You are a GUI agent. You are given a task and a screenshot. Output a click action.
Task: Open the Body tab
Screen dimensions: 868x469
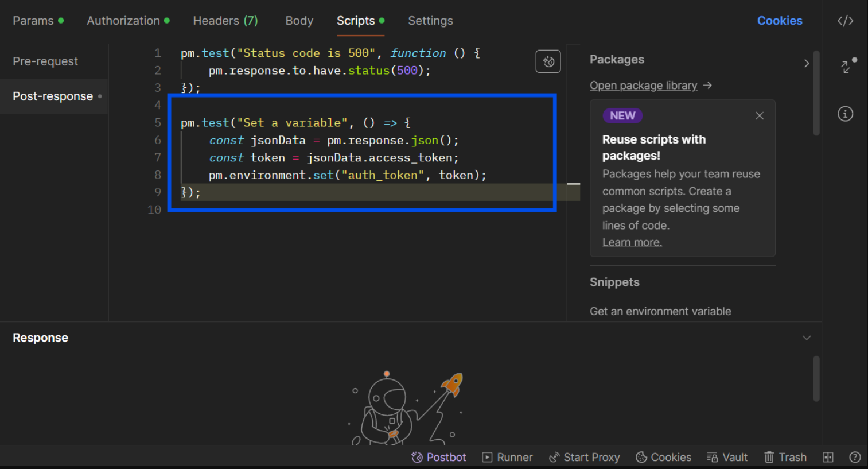(299, 21)
